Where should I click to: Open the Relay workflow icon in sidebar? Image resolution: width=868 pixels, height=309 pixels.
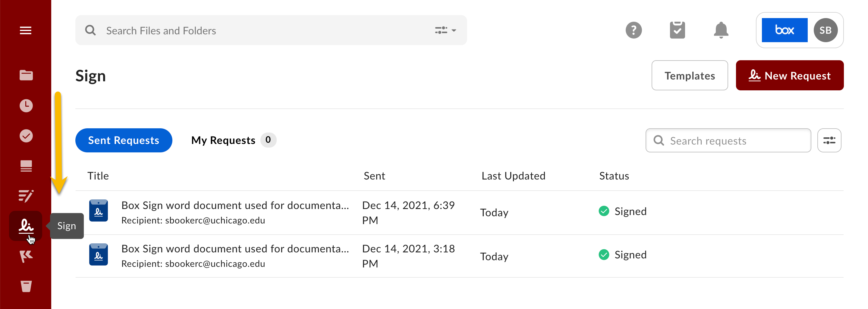click(26, 196)
